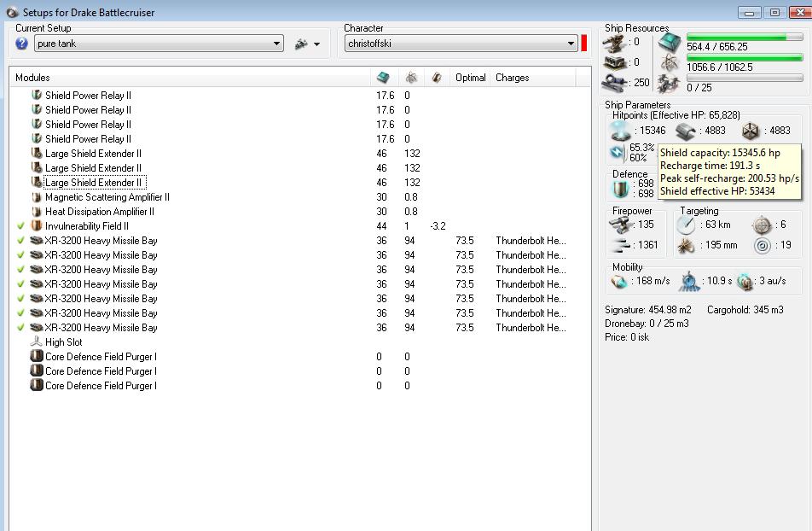
Task: Maximize the Setups for Drake Battlecruiser window
Action: (x=774, y=13)
